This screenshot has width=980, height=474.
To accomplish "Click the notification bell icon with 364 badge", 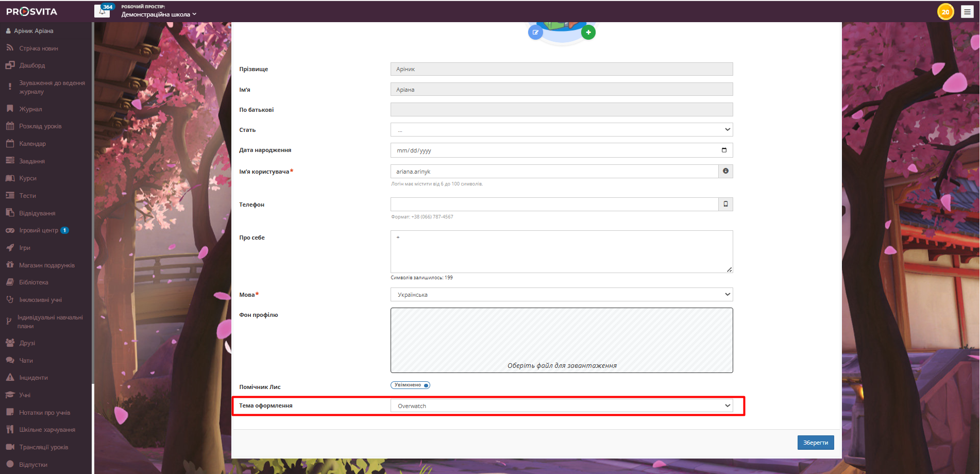I will (103, 11).
